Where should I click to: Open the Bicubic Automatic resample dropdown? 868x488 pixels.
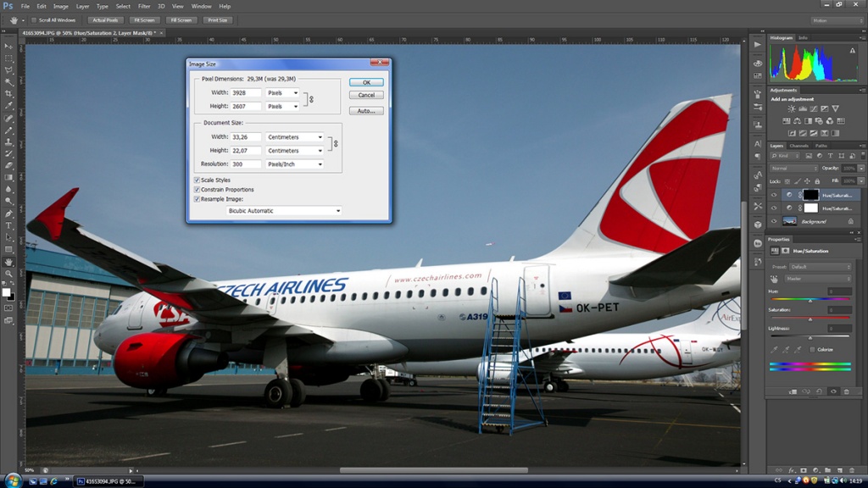(x=283, y=211)
